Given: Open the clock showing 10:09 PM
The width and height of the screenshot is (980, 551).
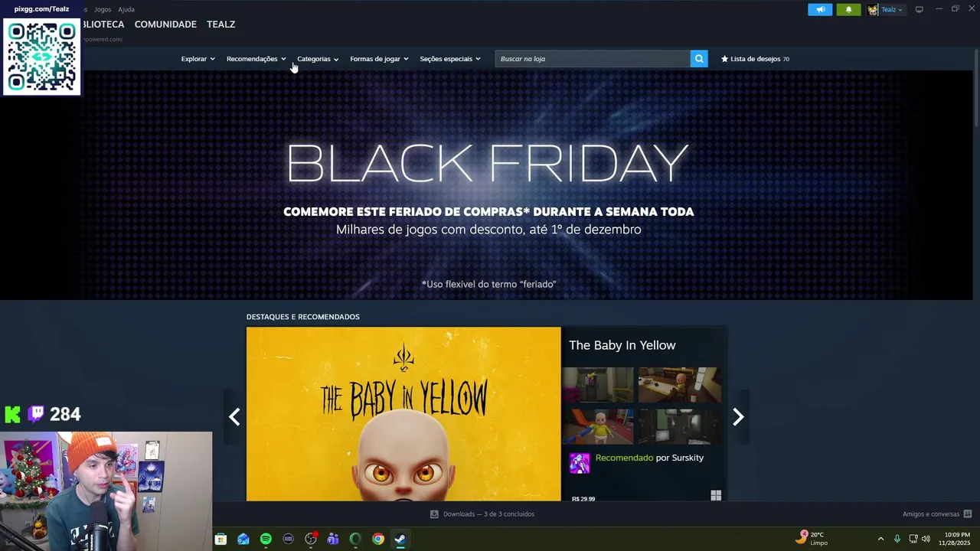Looking at the screenshot, I should click(955, 539).
